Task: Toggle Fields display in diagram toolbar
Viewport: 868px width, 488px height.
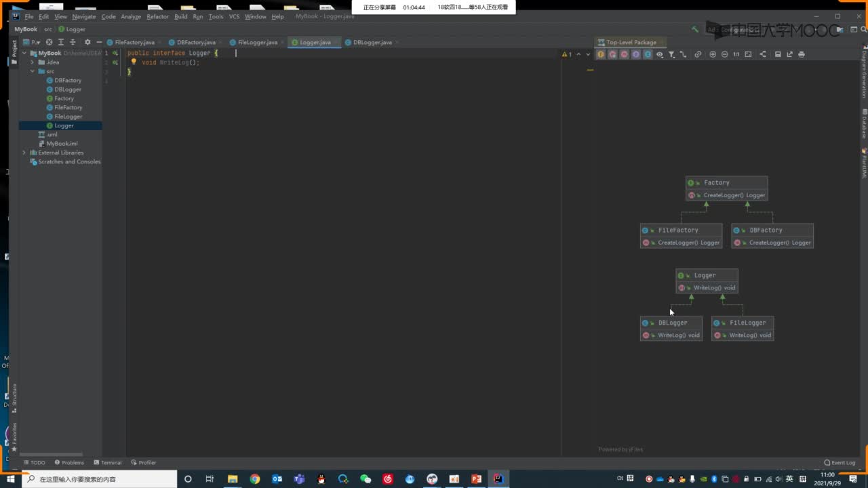Action: coord(601,54)
